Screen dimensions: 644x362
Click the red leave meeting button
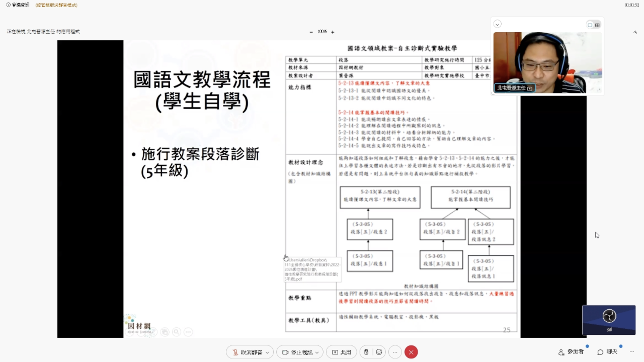tap(411, 352)
